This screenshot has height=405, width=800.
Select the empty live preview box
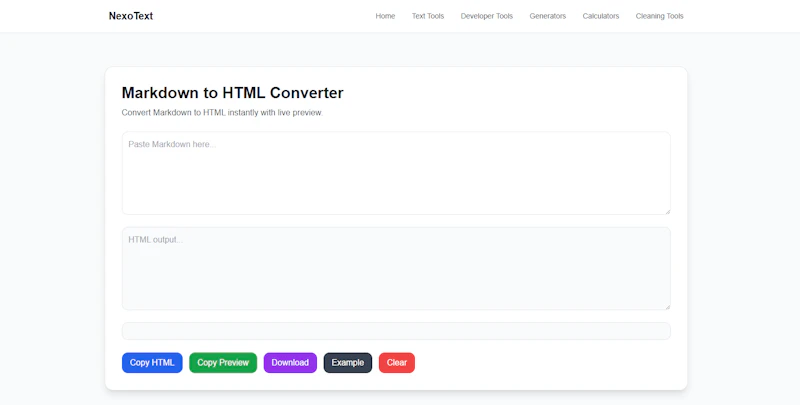396,331
